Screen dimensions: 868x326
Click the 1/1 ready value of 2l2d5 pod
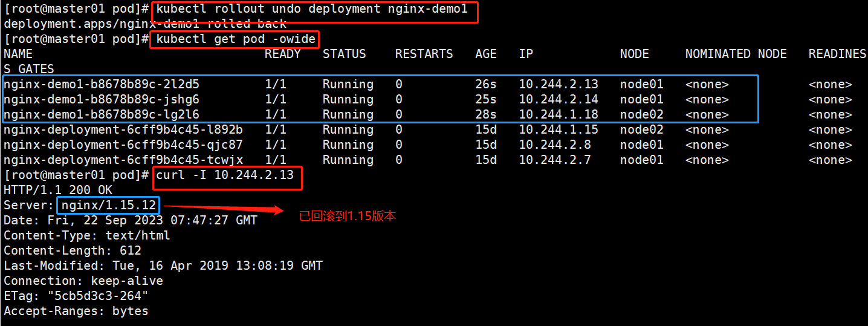[276, 84]
